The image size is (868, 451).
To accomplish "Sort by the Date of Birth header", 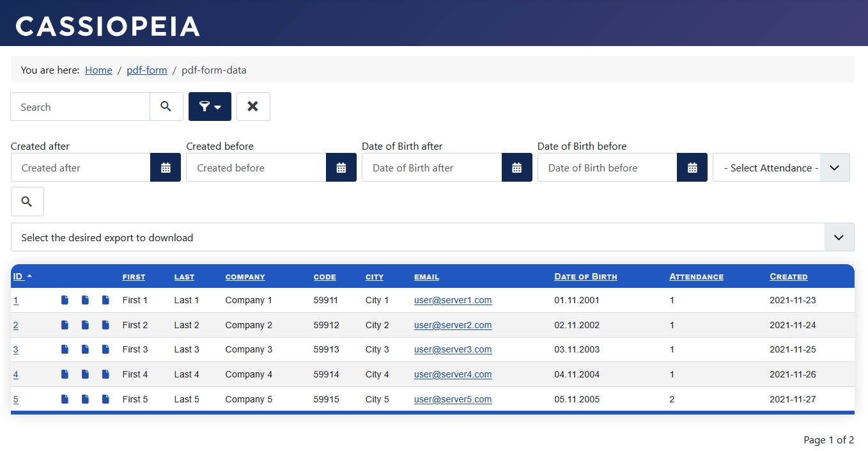I will [585, 277].
